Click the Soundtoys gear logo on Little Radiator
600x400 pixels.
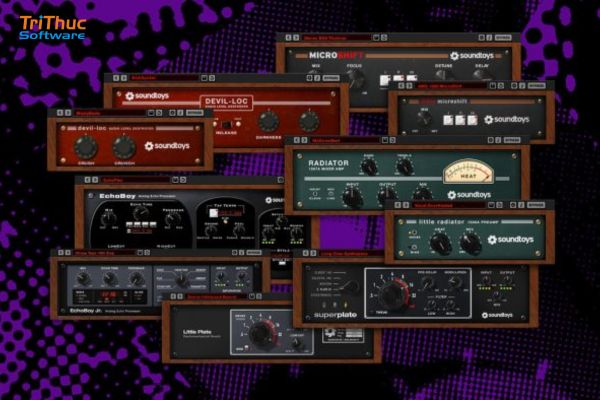492,240
